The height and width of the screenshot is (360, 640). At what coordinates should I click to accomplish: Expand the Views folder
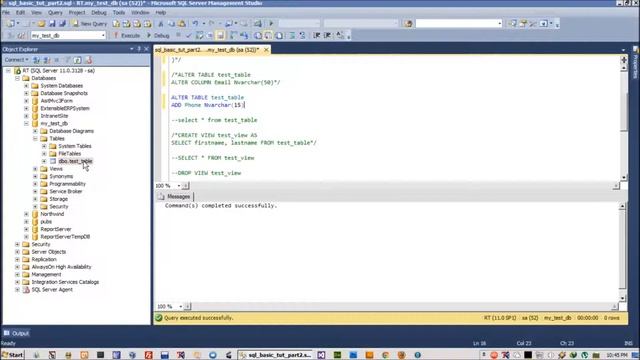click(35, 169)
